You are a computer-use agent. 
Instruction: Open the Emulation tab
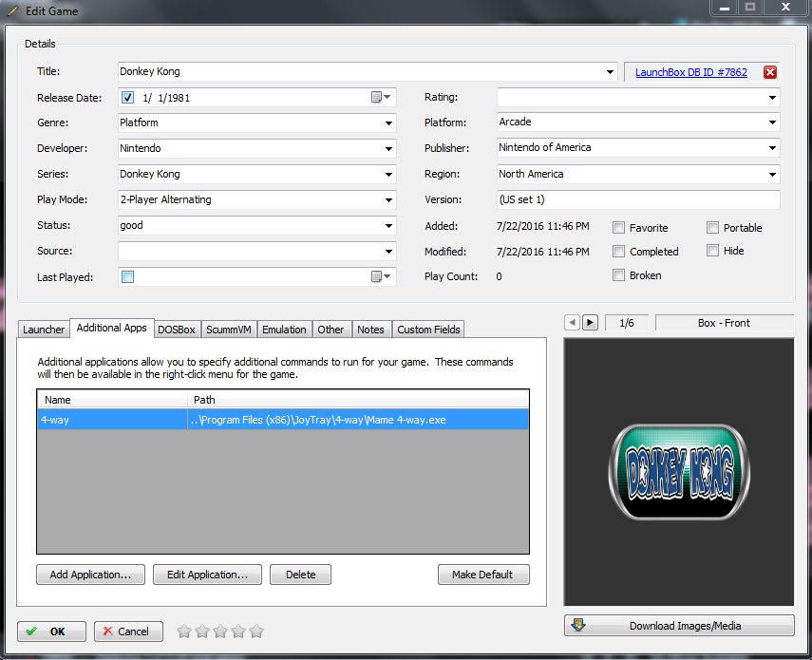pyautogui.click(x=284, y=330)
